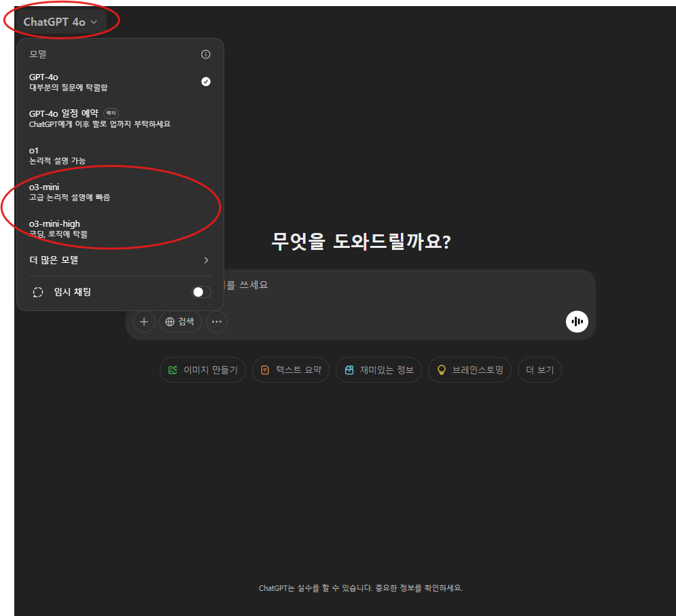Click the 무엇을 도와드릴까요? heading
Viewport: 676px width, 616px height.
pyautogui.click(x=361, y=241)
